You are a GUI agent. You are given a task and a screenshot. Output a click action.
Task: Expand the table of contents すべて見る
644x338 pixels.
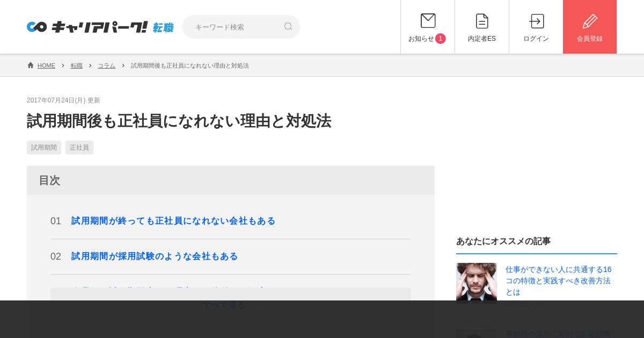coord(231,305)
